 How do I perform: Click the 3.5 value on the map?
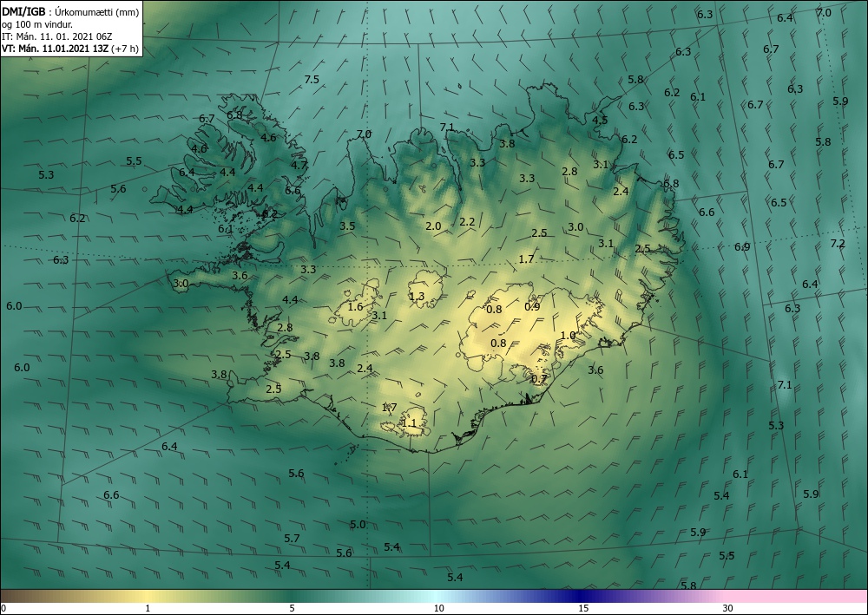(347, 226)
